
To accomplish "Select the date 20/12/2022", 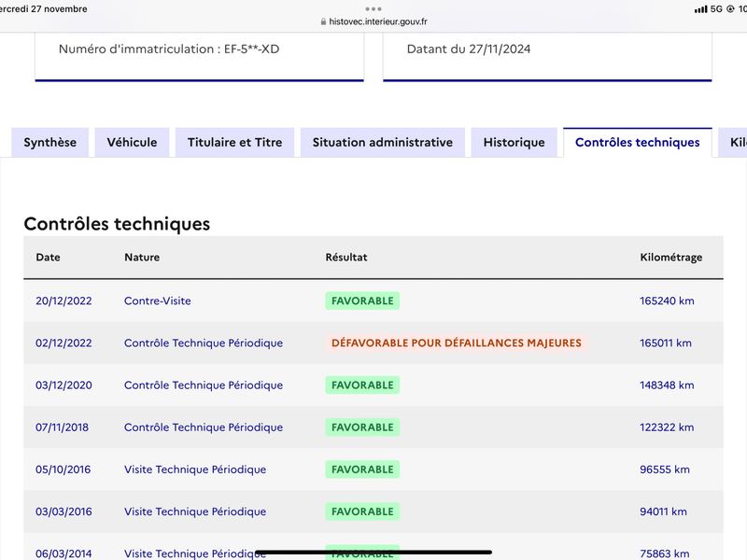I will pyautogui.click(x=63, y=301).
